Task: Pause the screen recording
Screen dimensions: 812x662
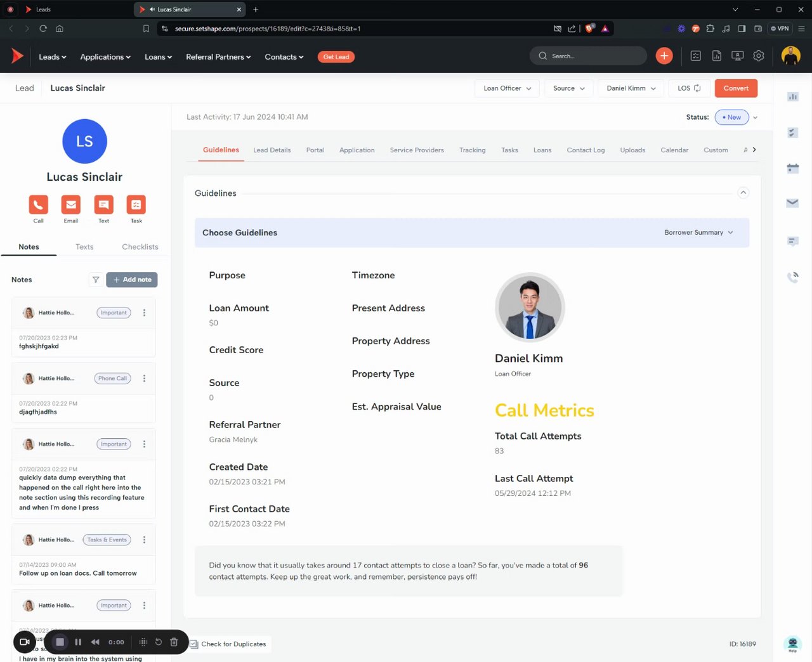Action: coord(78,642)
